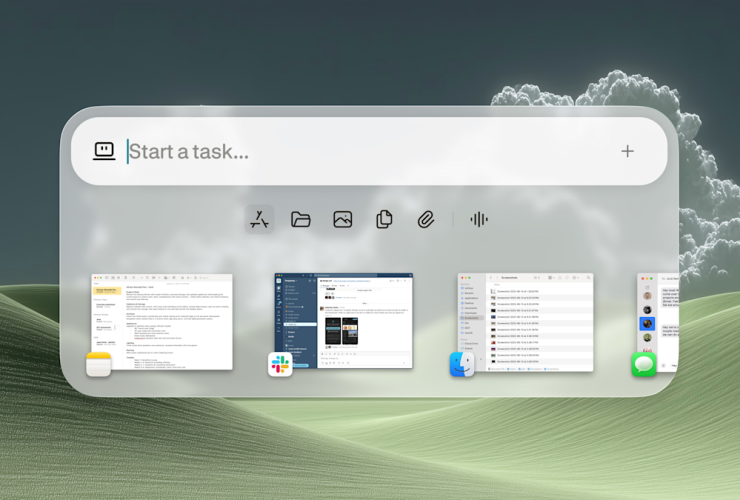This screenshot has height=500, width=740.
Task: Select the App Store apps icon
Action: point(259,219)
